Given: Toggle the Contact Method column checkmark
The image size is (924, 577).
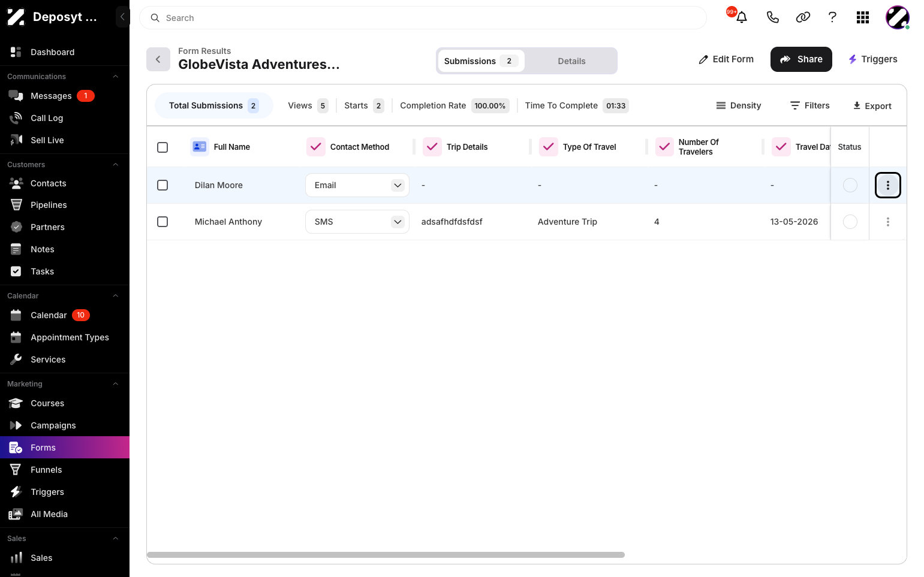Looking at the screenshot, I should coord(316,147).
